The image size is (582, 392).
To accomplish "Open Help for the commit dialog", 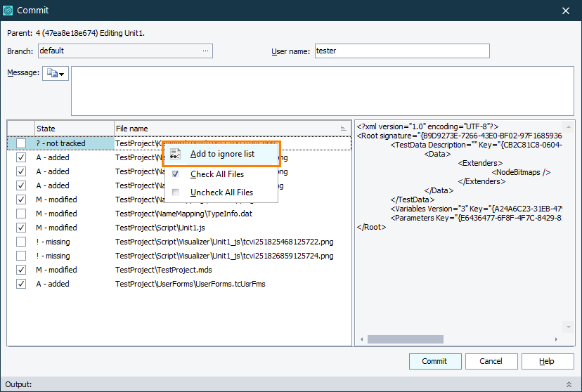I will click(546, 361).
